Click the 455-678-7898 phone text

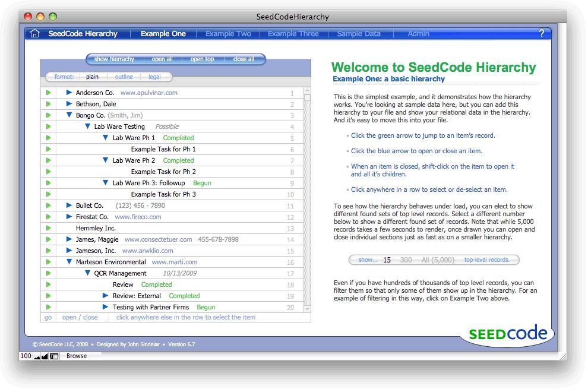coord(218,239)
